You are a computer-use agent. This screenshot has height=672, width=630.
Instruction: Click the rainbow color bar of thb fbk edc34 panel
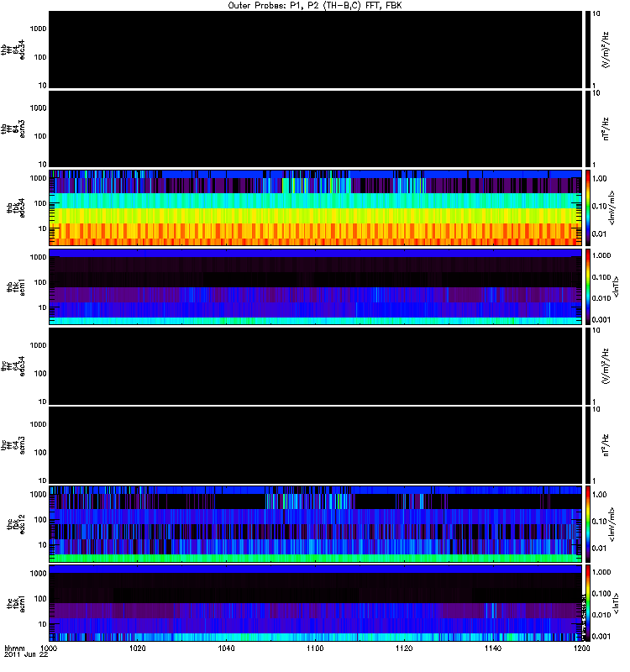588,207
